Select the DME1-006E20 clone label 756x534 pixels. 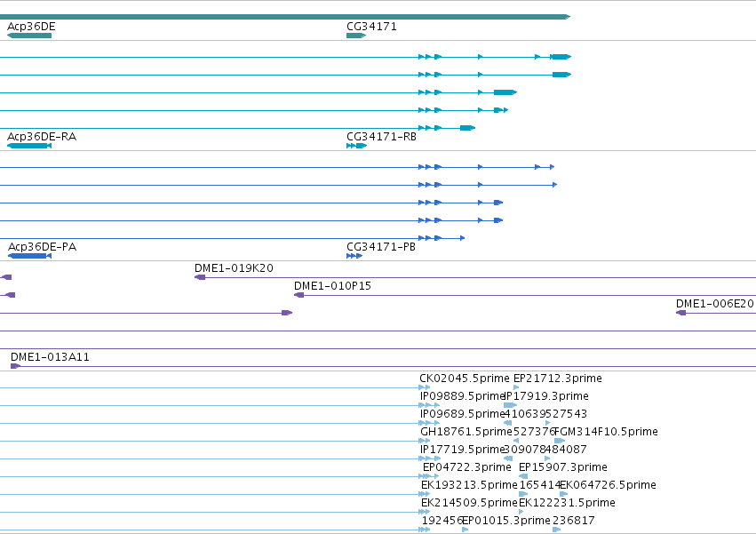pos(714,304)
